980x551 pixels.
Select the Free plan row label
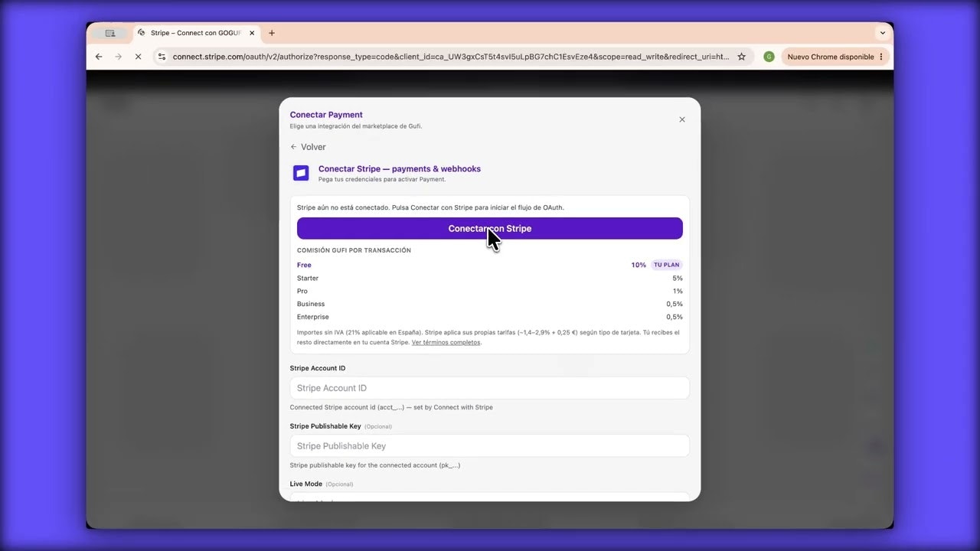[x=304, y=265]
